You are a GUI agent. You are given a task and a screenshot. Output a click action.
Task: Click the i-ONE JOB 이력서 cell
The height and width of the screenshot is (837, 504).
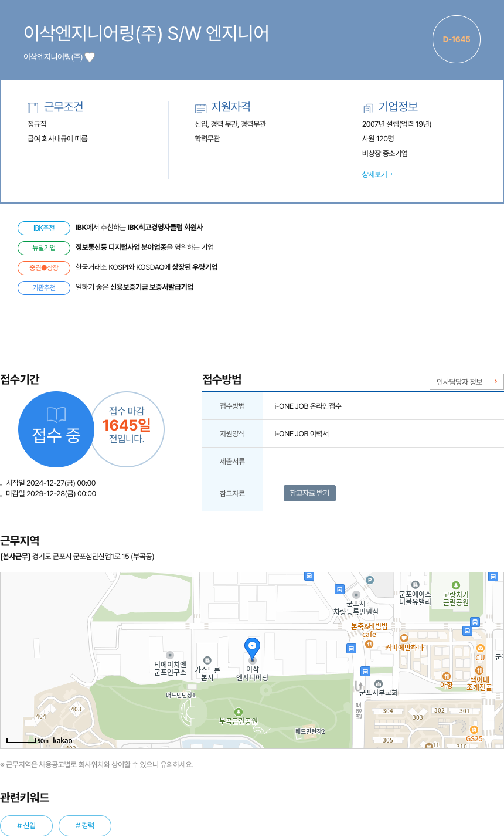point(383,433)
